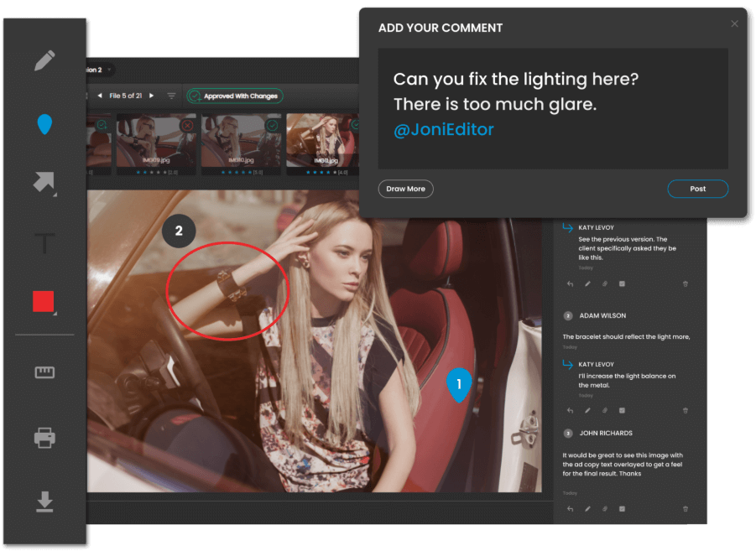756x551 pixels.
Task: Toggle the Approved With Changes status
Action: click(x=234, y=96)
